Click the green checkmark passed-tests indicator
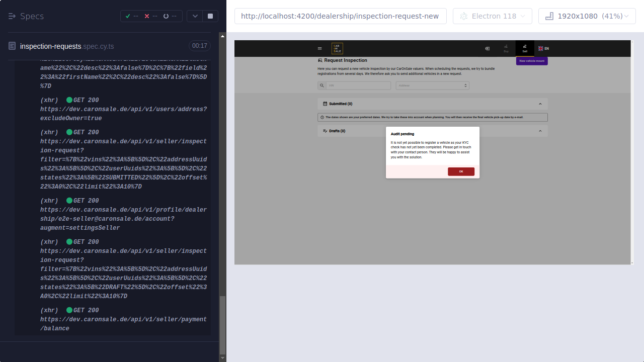 pyautogui.click(x=127, y=16)
